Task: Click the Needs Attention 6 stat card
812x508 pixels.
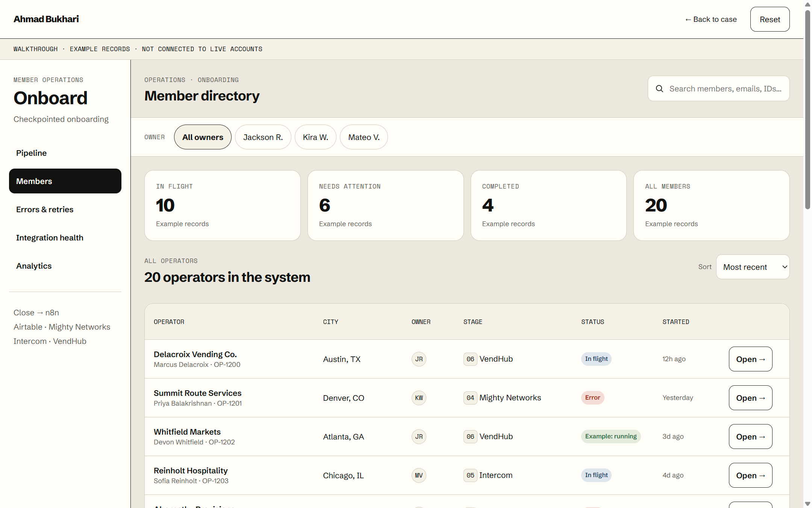Action: click(385, 205)
